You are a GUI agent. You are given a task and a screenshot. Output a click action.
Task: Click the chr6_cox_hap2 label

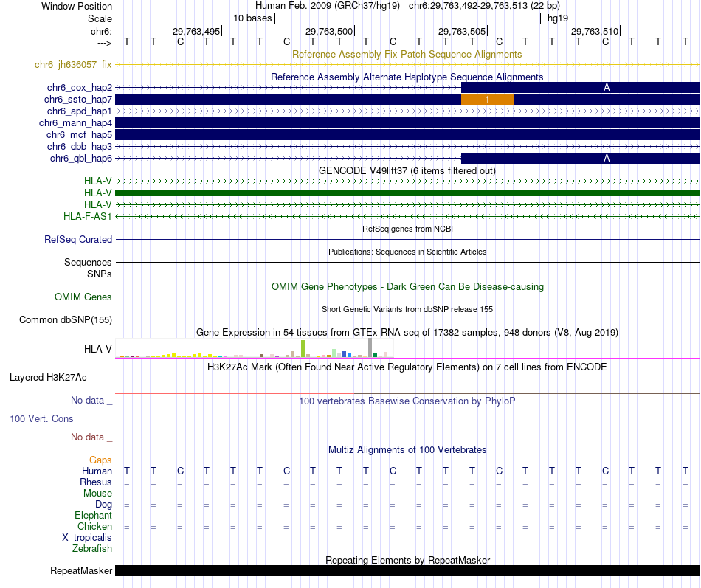click(x=80, y=88)
